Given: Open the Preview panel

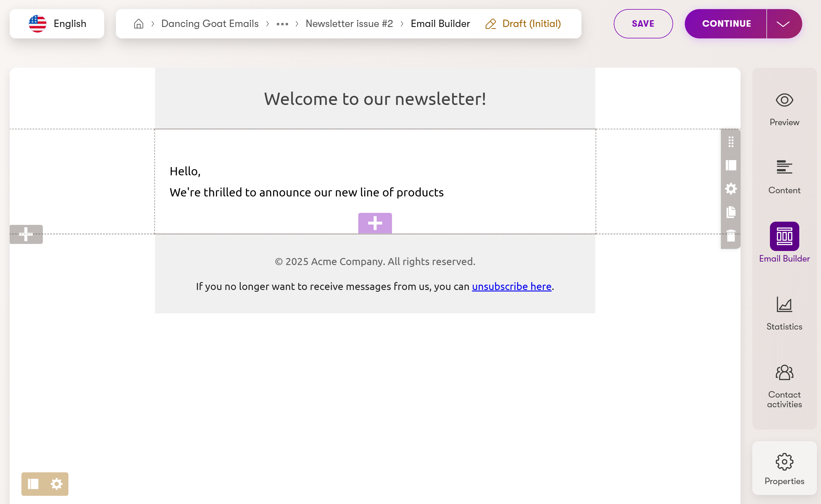Looking at the screenshot, I should (784, 107).
